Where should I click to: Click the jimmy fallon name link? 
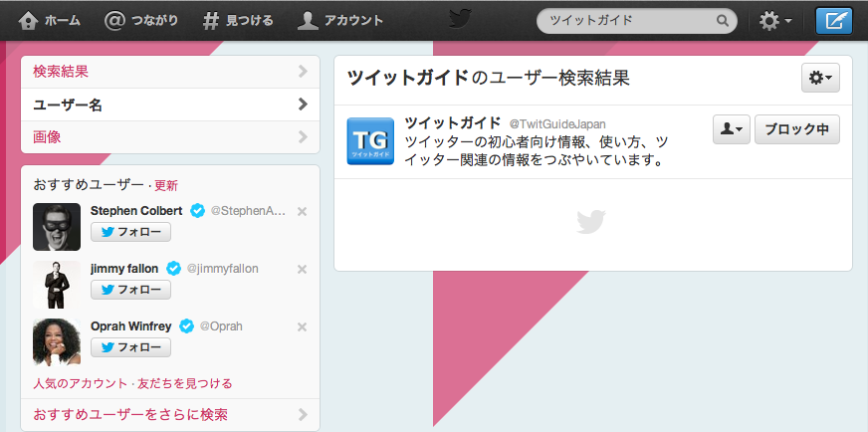click(x=124, y=269)
